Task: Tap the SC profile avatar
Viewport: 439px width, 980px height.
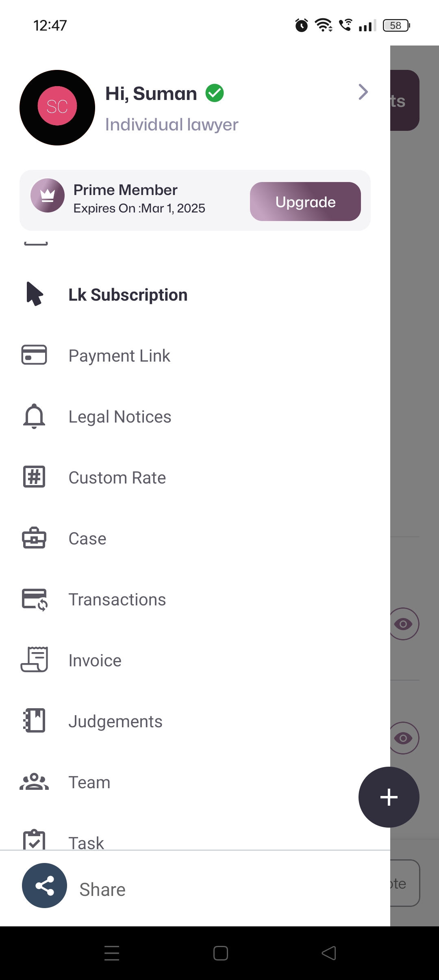Action: tap(57, 107)
